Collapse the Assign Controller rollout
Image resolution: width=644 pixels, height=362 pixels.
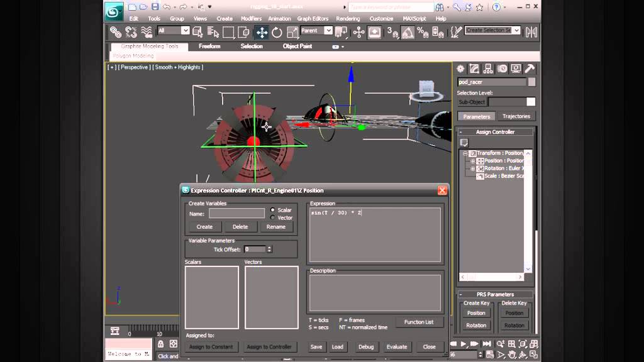(461, 132)
